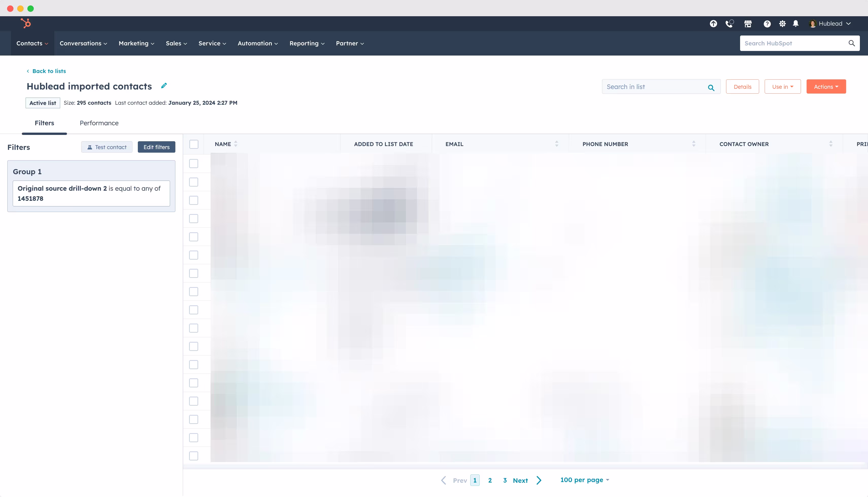
Task: Expand the Partner menu
Action: (x=350, y=43)
